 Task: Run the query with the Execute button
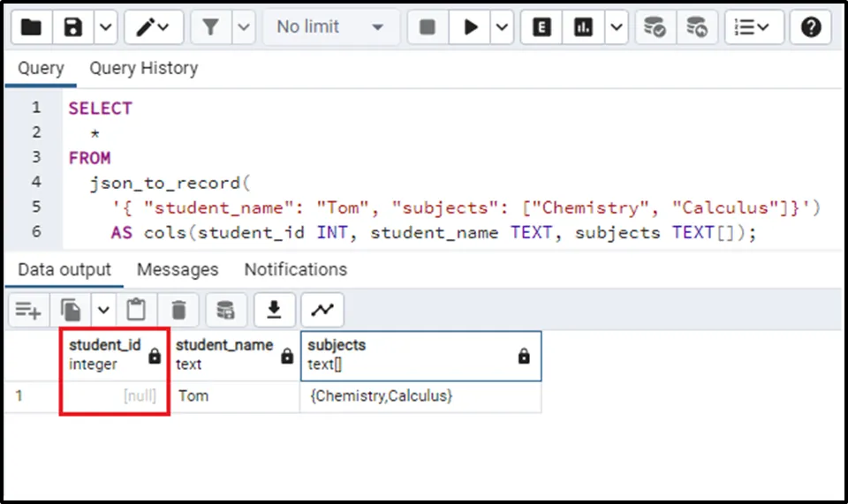(471, 27)
